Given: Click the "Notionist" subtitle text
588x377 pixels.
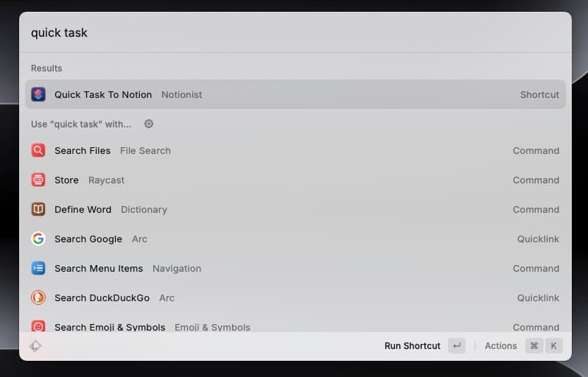Looking at the screenshot, I should pos(181,95).
